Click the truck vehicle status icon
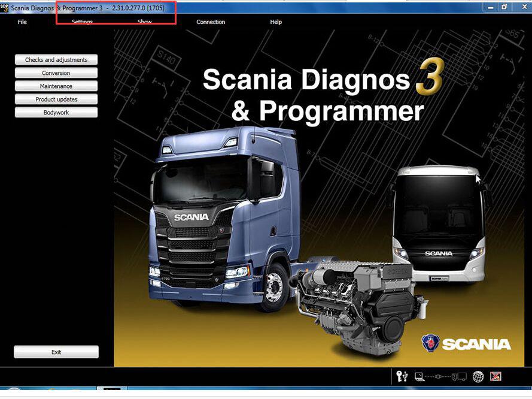The width and height of the screenshot is (532, 399). pos(459,376)
